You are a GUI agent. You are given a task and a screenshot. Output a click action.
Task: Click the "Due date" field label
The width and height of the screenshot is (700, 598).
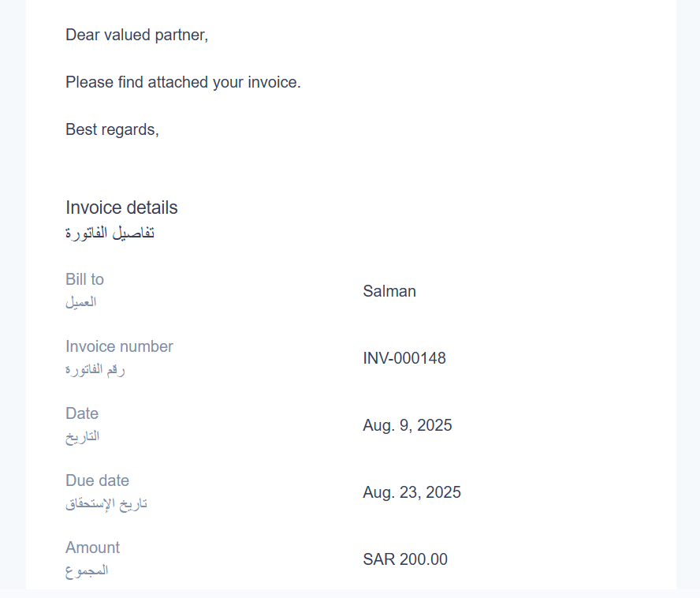97,480
